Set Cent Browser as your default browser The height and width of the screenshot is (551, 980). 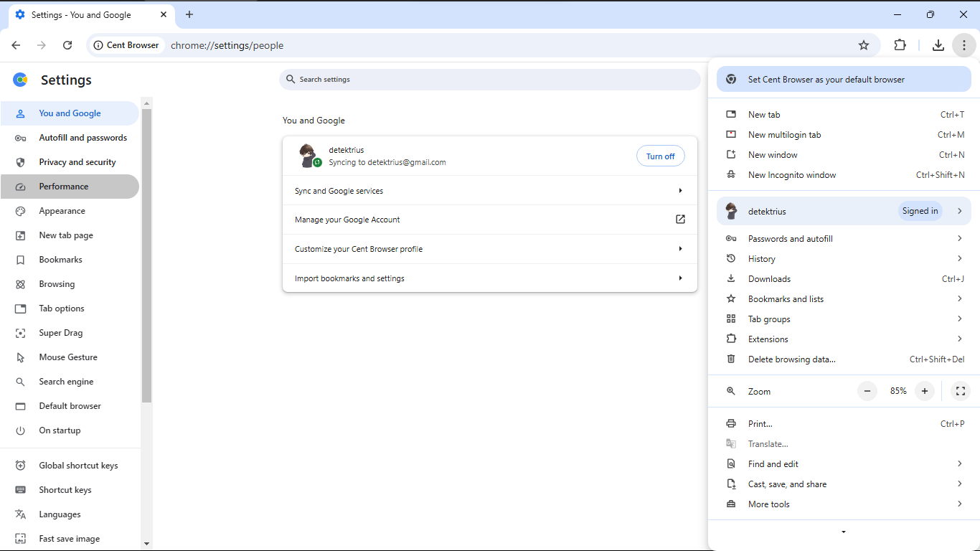[843, 80]
